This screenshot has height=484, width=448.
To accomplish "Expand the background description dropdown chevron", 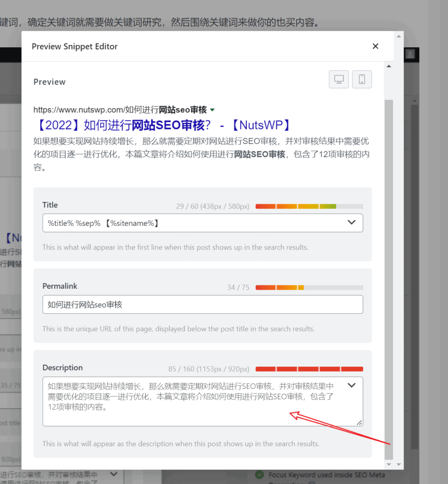I will pos(114,474).
